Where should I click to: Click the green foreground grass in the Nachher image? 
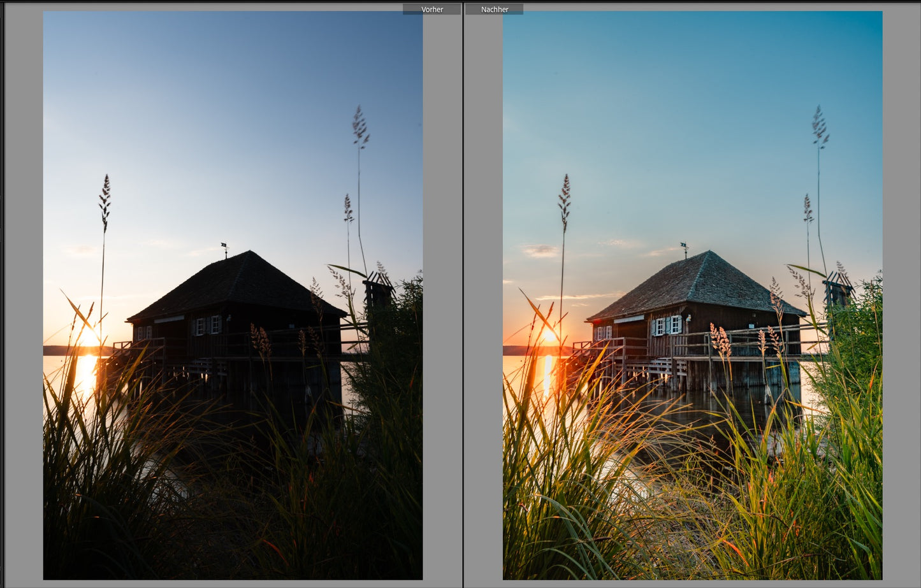pos(765,510)
